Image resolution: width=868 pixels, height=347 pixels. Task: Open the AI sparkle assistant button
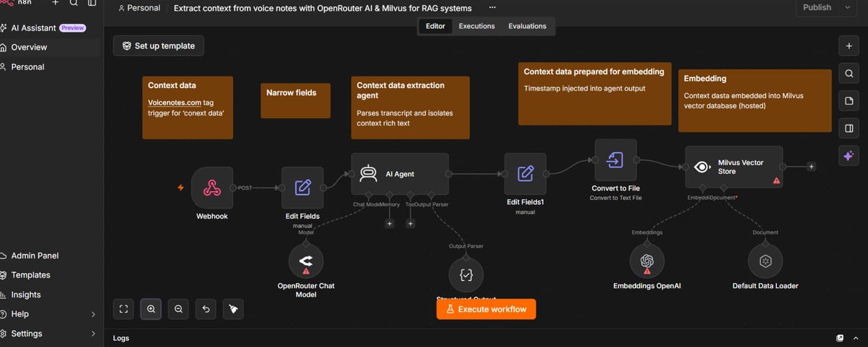tap(849, 155)
